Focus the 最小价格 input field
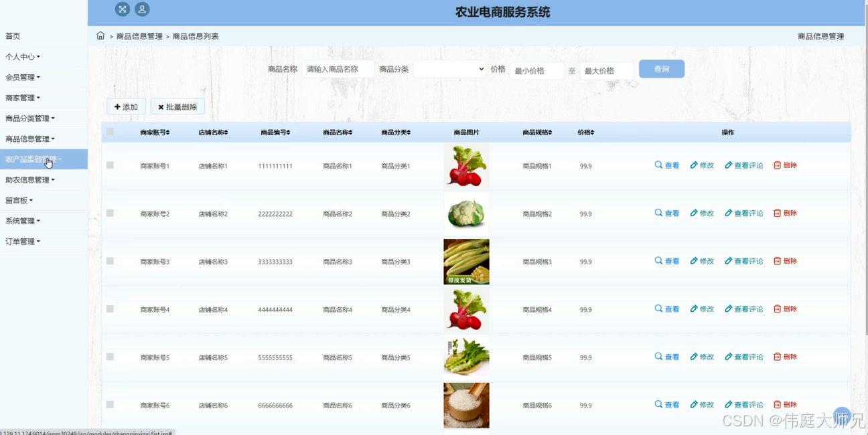Image resolution: width=868 pixels, height=435 pixels. (537, 70)
